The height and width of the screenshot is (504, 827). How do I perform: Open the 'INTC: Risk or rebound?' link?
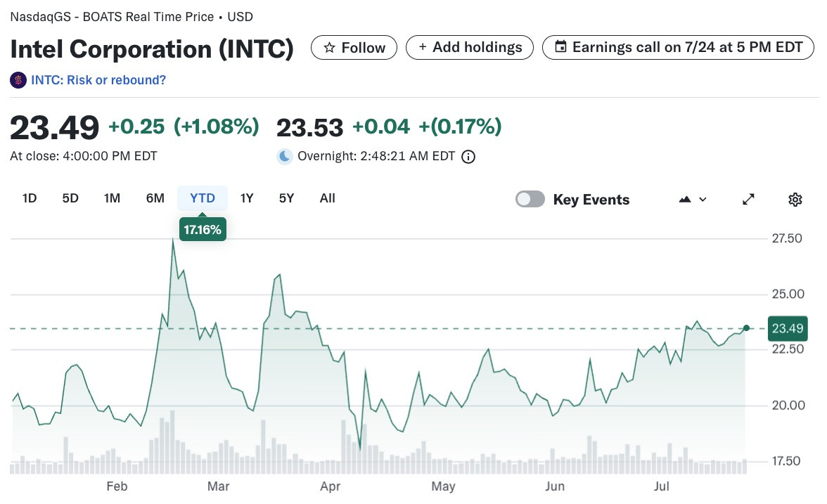(98, 80)
